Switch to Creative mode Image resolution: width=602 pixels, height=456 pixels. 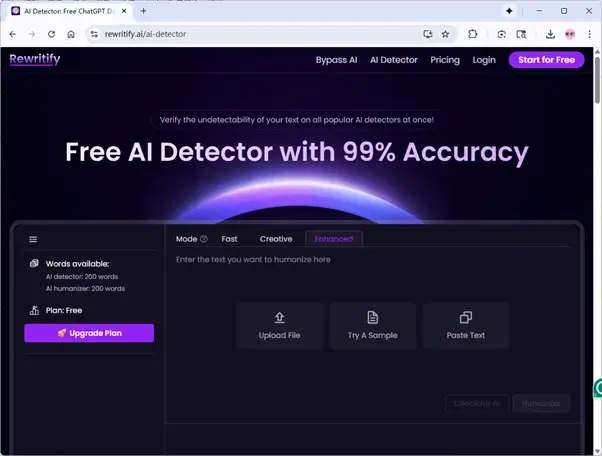pos(276,239)
